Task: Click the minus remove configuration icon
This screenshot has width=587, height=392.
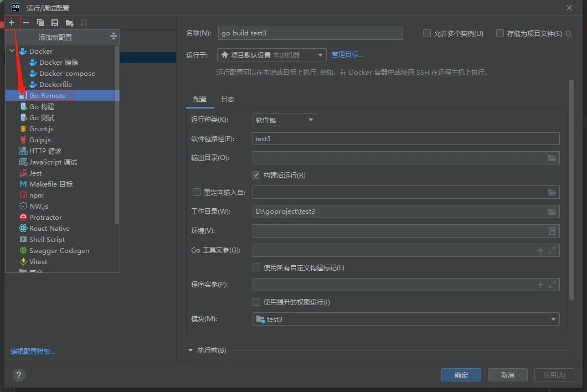Action: (26, 23)
